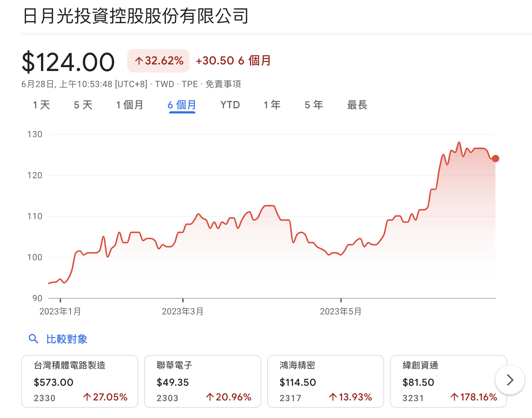
Task: Click the $124.00 price value
Action: pyautogui.click(x=68, y=62)
